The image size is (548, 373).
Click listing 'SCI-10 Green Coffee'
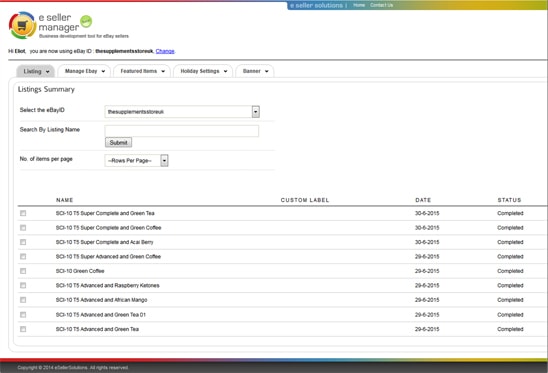[80, 271]
